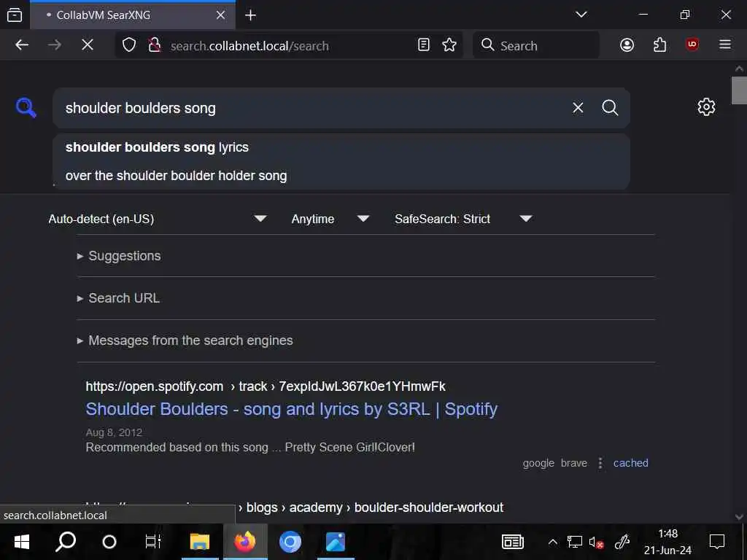Viewport: 747px width, 560px height.
Task: Open the Action Center notifications
Action: [716, 542]
